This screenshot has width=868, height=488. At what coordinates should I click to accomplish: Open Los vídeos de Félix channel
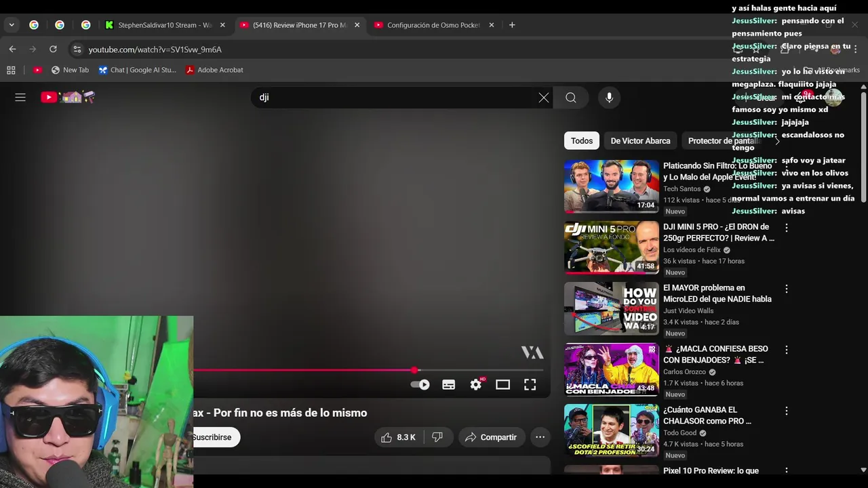[692, 250]
